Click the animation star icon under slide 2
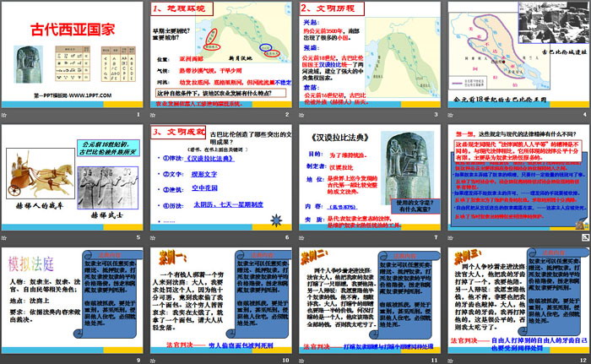The height and width of the screenshot is (364, 591). [x=153, y=115]
